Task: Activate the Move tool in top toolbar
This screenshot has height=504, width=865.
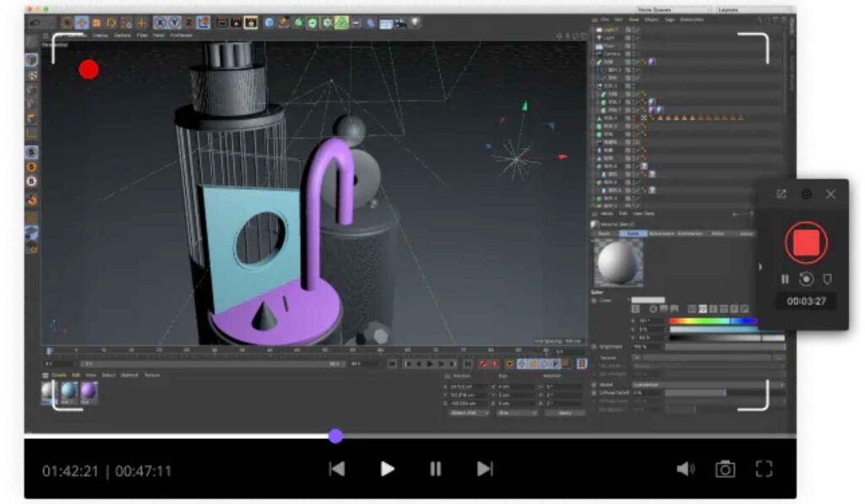Action: [82, 23]
